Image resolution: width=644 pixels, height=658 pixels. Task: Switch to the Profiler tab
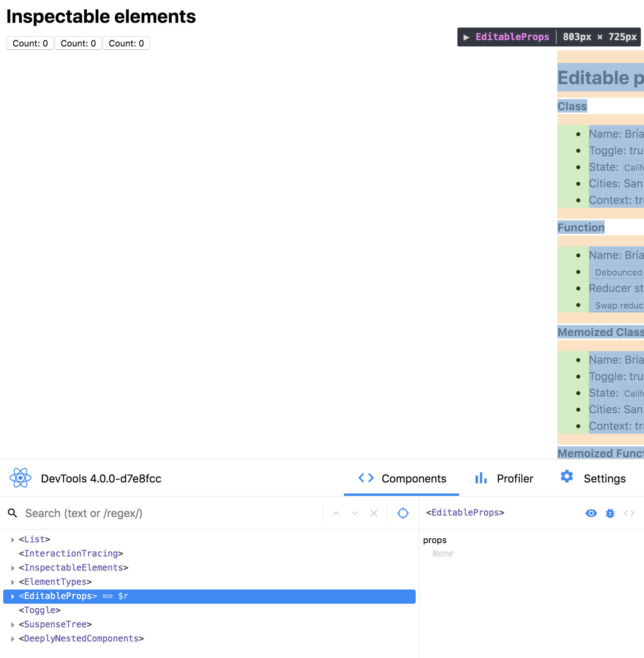pyautogui.click(x=505, y=479)
